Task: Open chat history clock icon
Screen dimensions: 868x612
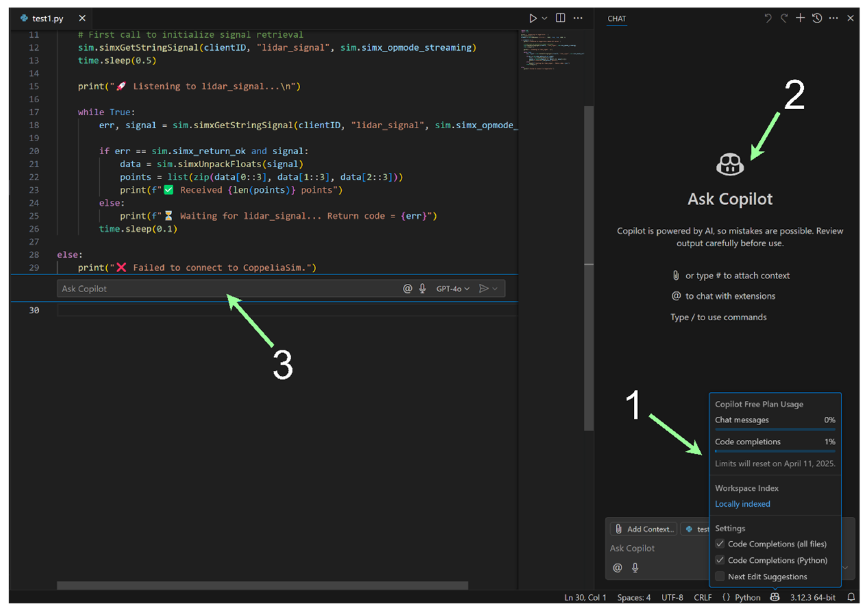Action: (x=817, y=18)
